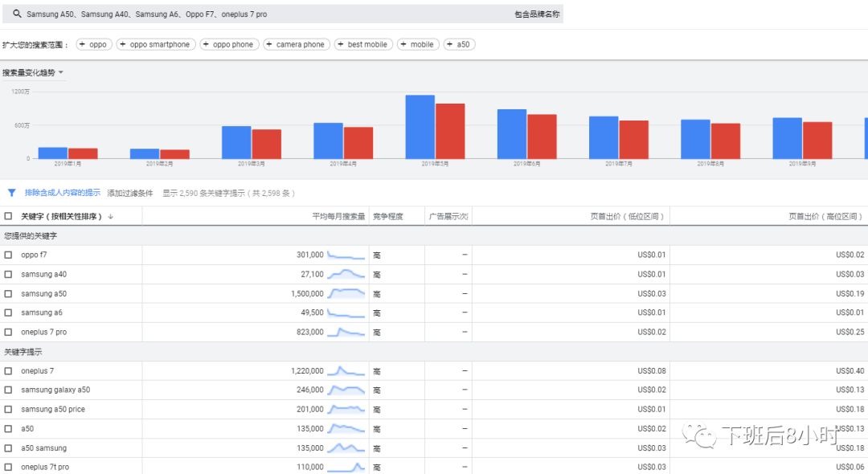868x474 pixels.
Task: Check the oppo f7 row checkbox
Action: [8, 255]
